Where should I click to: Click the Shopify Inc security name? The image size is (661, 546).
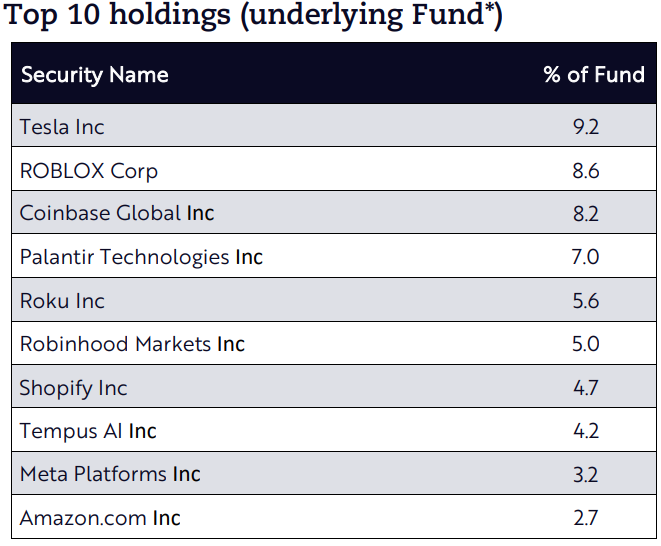(74, 388)
